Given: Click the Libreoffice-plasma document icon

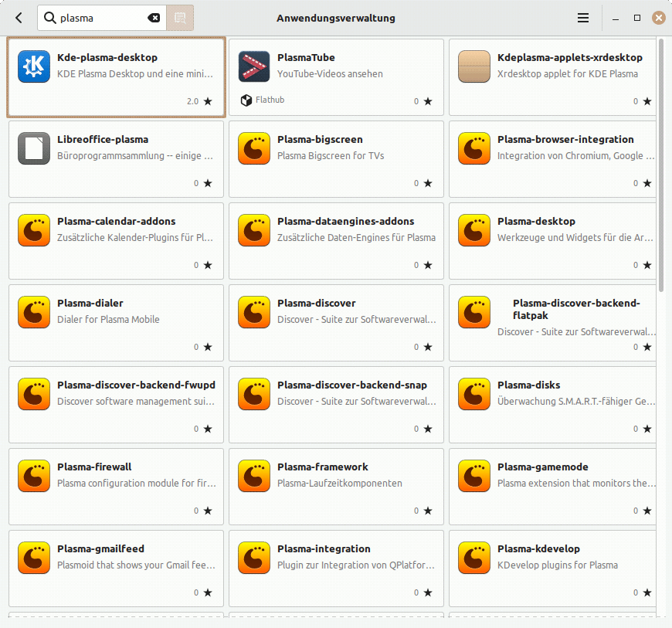Looking at the screenshot, I should [32, 148].
